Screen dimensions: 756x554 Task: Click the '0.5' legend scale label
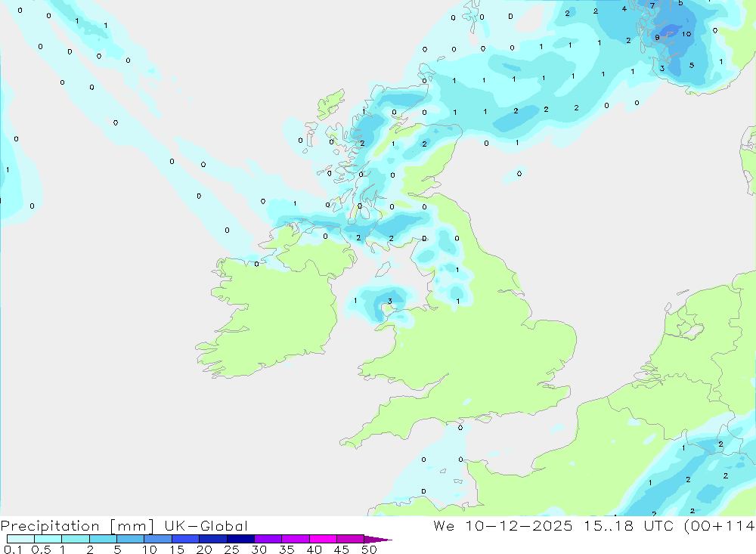[41, 549]
